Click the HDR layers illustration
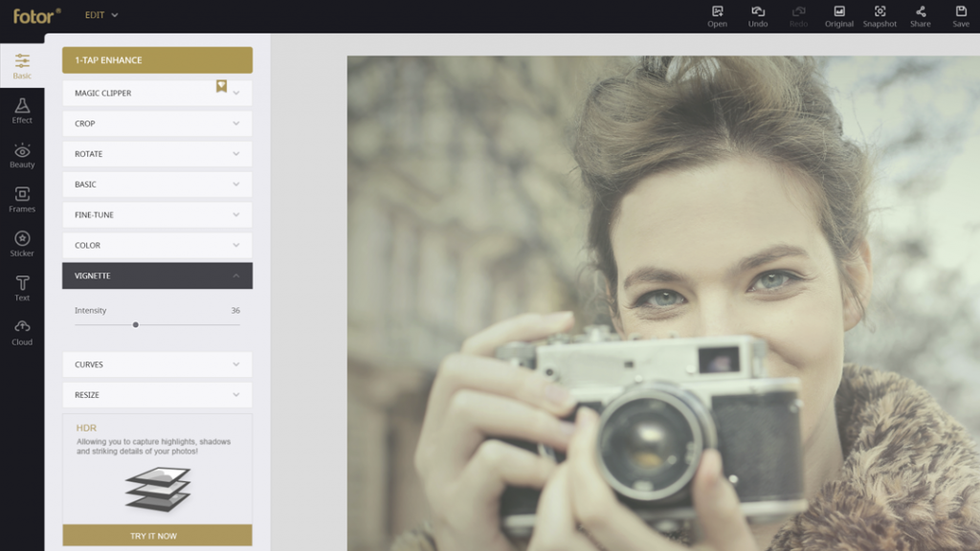Image resolution: width=980 pixels, height=551 pixels. click(158, 489)
